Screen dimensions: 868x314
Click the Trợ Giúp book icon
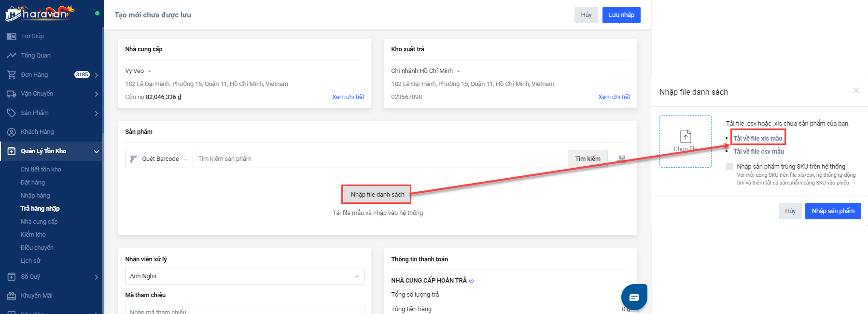12,36
